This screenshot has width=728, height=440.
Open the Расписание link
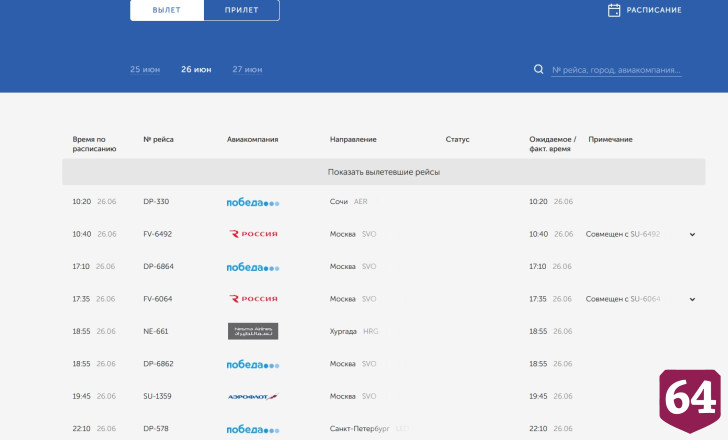[654, 10]
